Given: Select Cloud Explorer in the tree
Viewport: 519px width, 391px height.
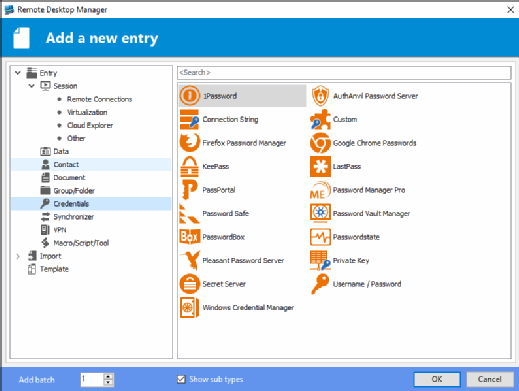Looking at the screenshot, I should point(90,125).
